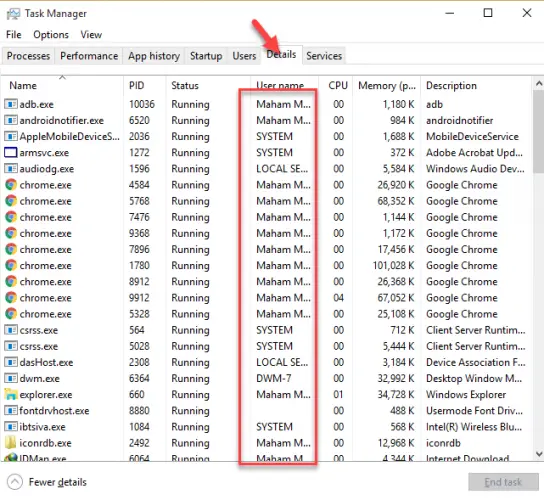Click Chrome icon for PID 1780
The width and height of the screenshot is (544, 500).
[11, 265]
